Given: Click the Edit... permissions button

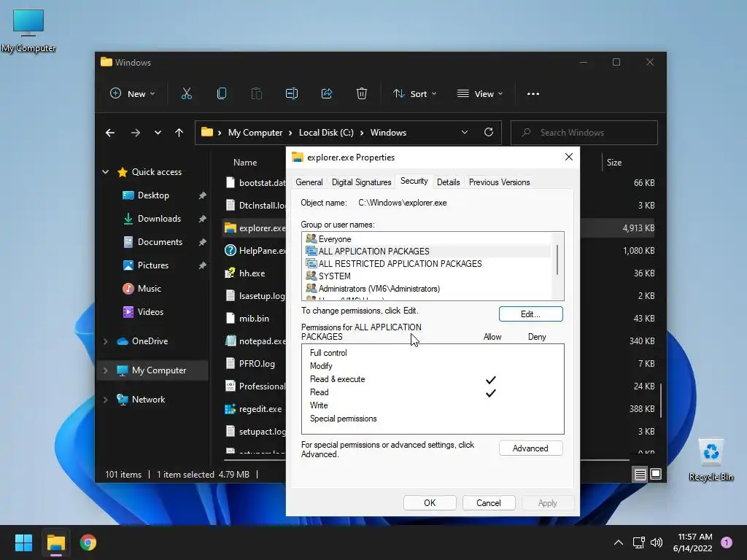Looking at the screenshot, I should (531, 314).
